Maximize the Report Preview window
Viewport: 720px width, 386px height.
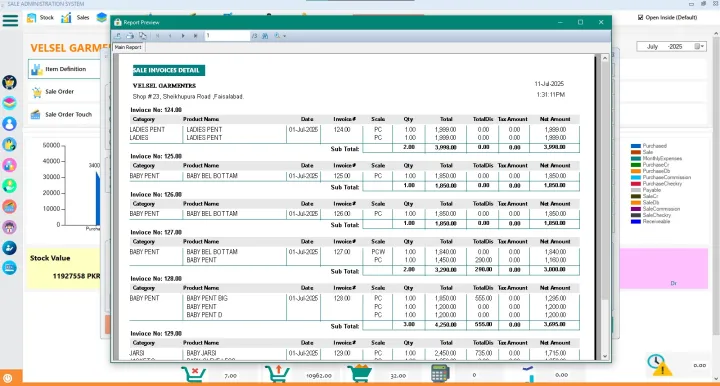pyautogui.click(x=580, y=22)
